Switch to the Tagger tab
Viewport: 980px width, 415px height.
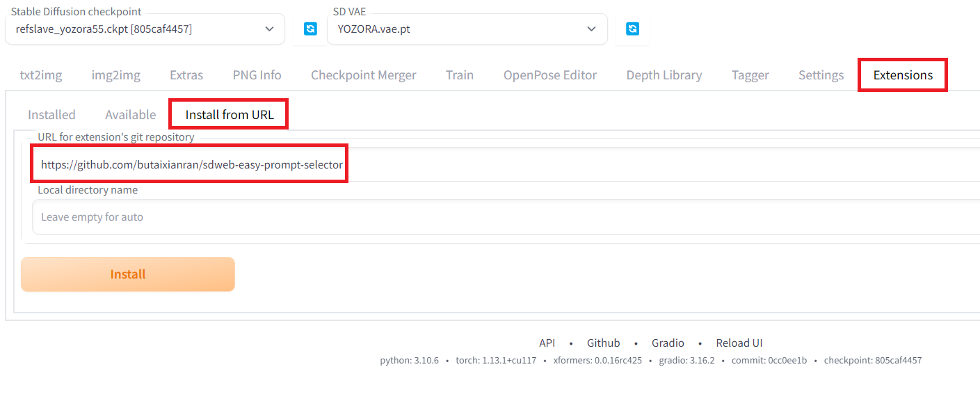tap(750, 75)
